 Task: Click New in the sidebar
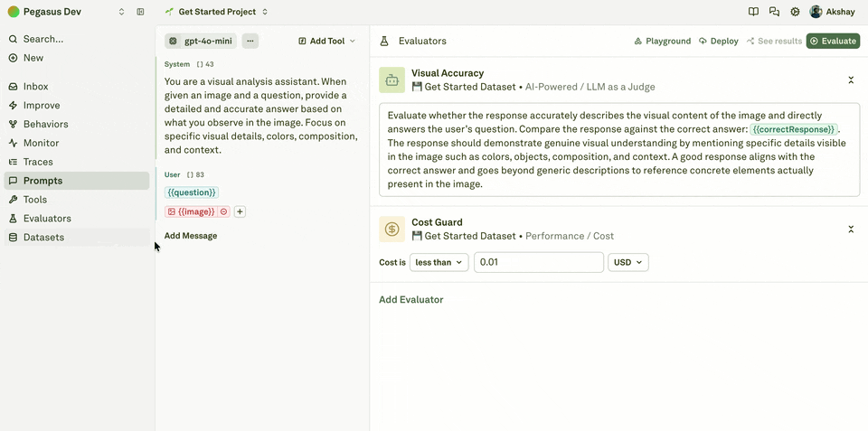pyautogui.click(x=76, y=58)
